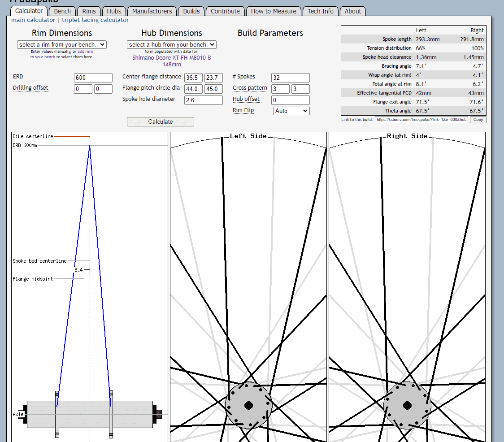504x442 pixels.
Task: Click the Copy link button
Action: [478, 120]
